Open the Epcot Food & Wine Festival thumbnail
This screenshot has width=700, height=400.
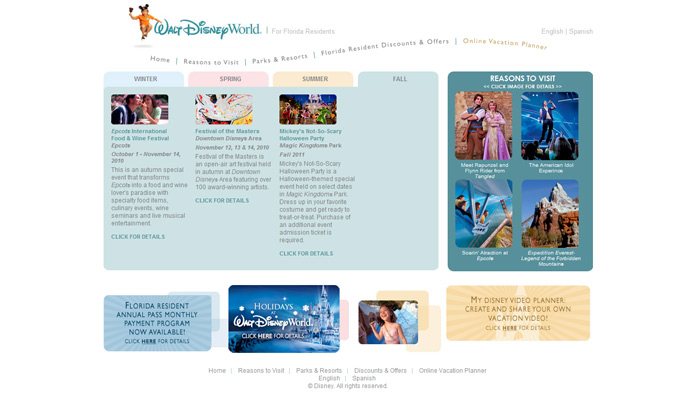(x=140, y=109)
